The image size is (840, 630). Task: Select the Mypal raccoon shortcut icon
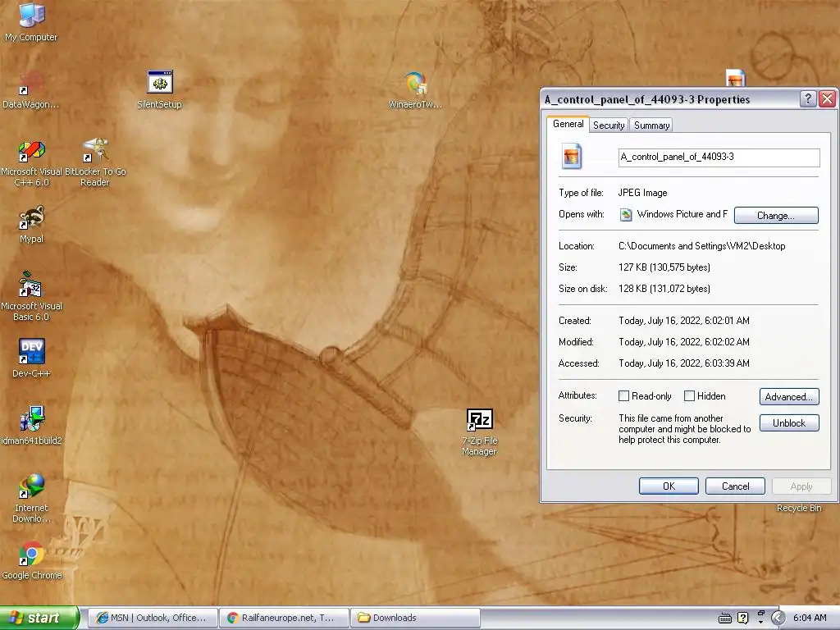(31, 225)
